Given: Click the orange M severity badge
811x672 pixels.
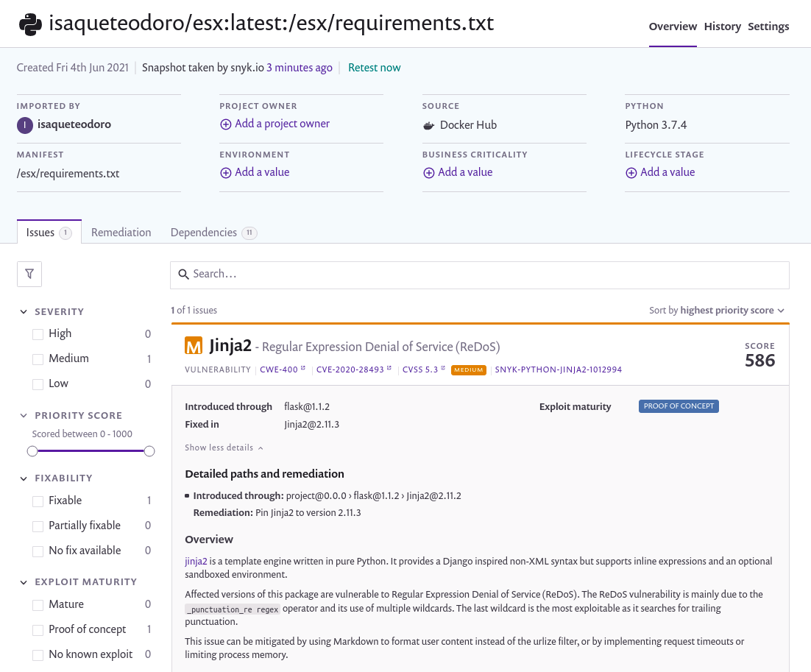Looking at the screenshot, I should click(x=194, y=346).
